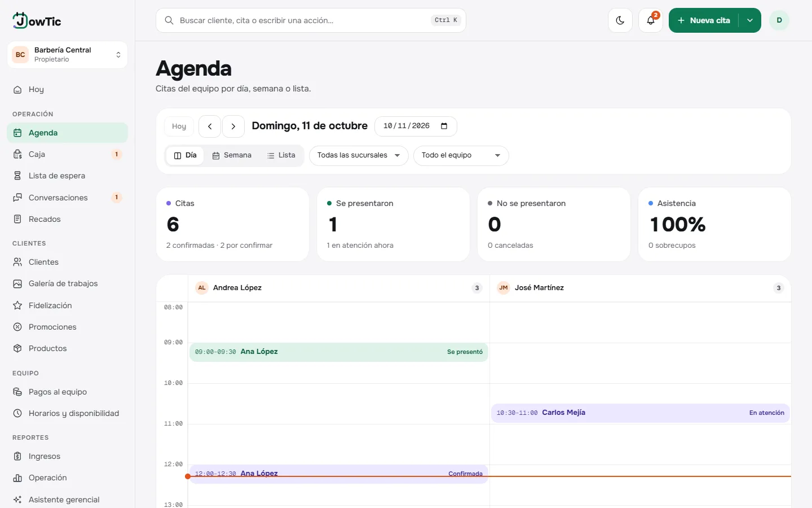
Task: Click Andrea López AL avatar
Action: (x=202, y=288)
